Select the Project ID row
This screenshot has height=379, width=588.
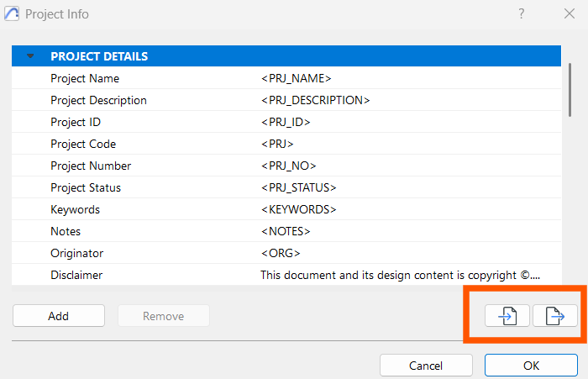[286, 122]
